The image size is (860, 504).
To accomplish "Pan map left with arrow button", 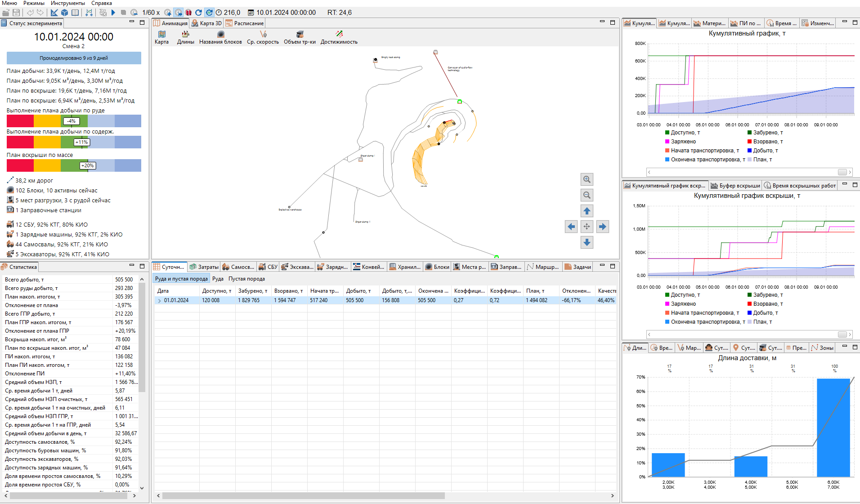I will click(571, 227).
